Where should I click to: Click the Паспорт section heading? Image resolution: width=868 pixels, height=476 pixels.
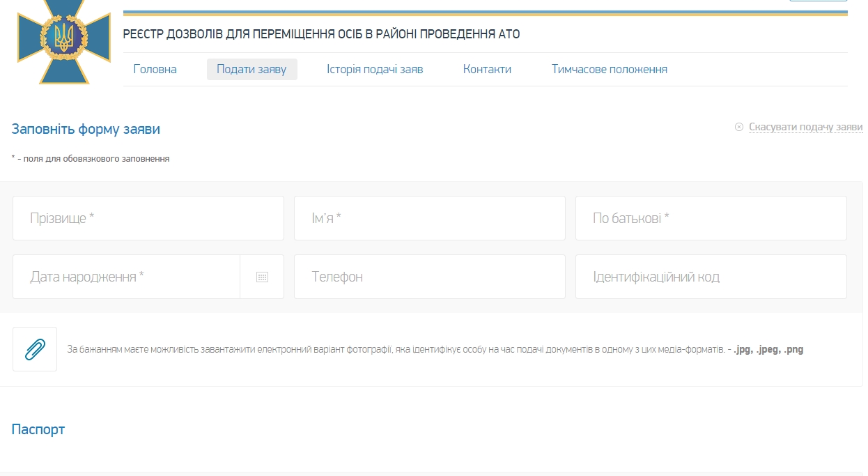pyautogui.click(x=38, y=429)
